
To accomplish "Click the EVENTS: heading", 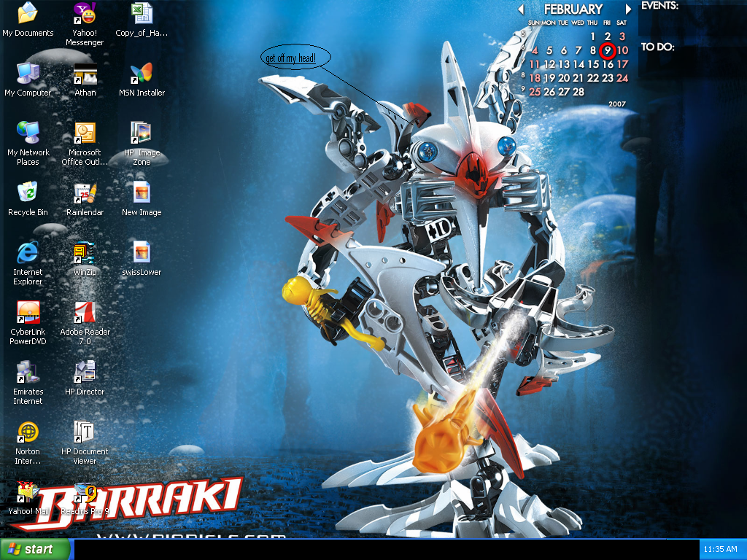I will click(x=659, y=6).
